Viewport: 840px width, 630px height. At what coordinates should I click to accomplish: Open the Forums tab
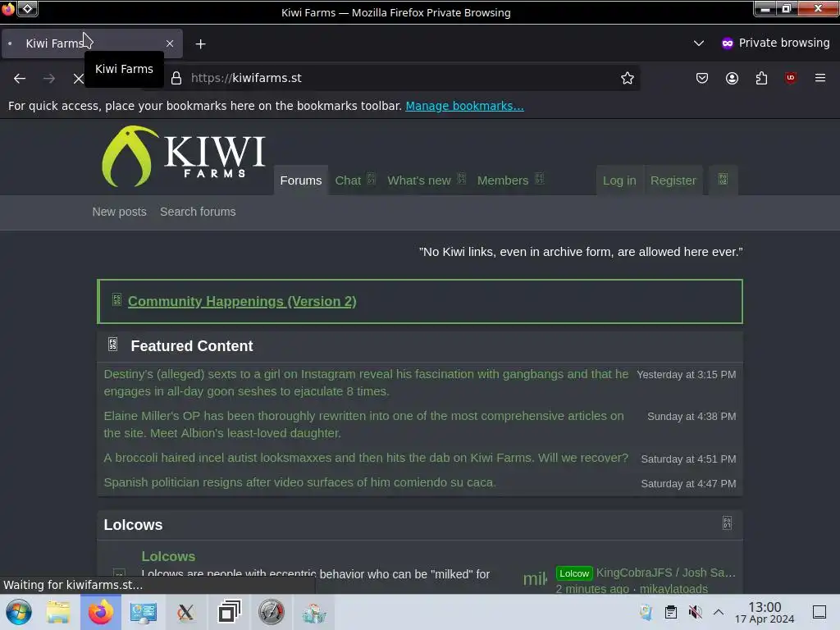[x=300, y=180]
